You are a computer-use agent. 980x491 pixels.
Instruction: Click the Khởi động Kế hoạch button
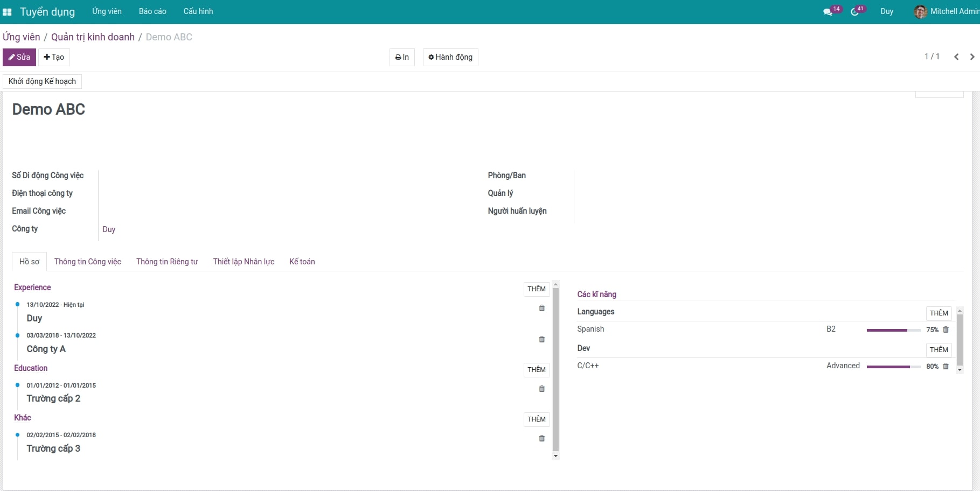(42, 81)
